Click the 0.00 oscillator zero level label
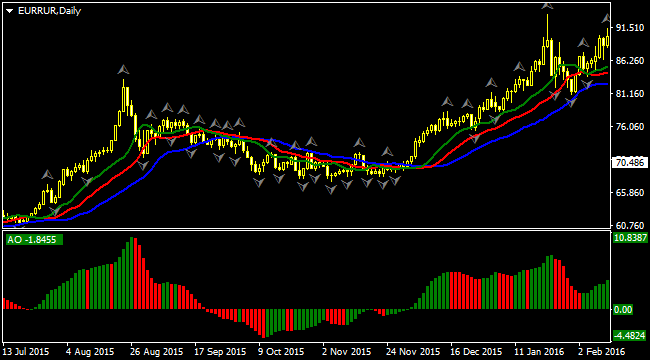Viewport: 650px width, 360px height. coord(623,309)
